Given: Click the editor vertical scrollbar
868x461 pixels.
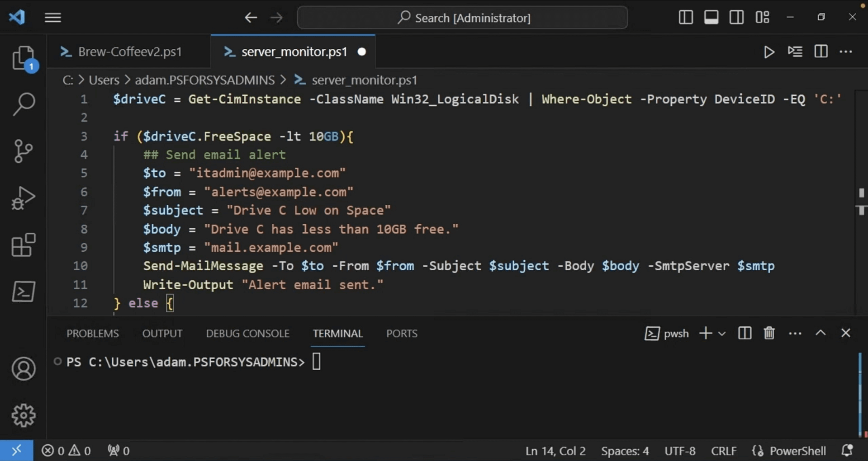Looking at the screenshot, I should (x=861, y=202).
